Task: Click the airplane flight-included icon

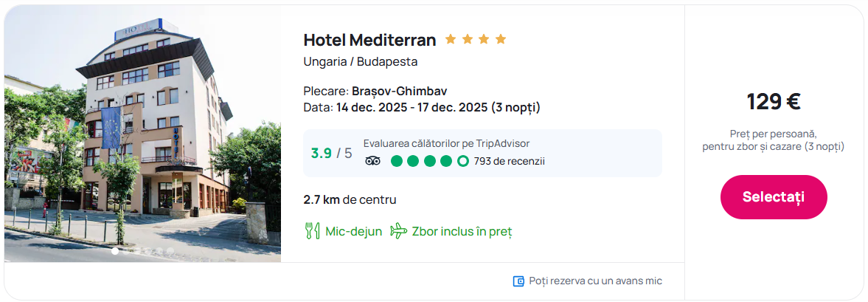Action: click(398, 231)
